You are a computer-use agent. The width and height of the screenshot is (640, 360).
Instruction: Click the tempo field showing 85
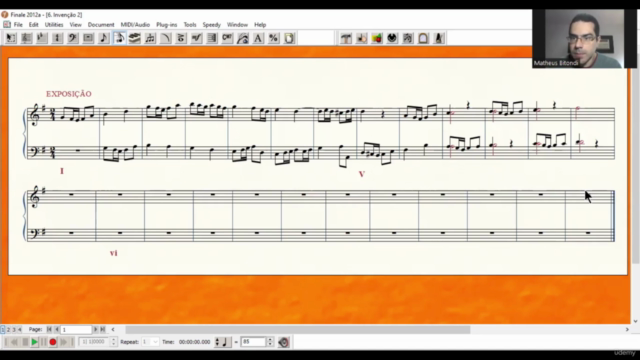tap(253, 342)
